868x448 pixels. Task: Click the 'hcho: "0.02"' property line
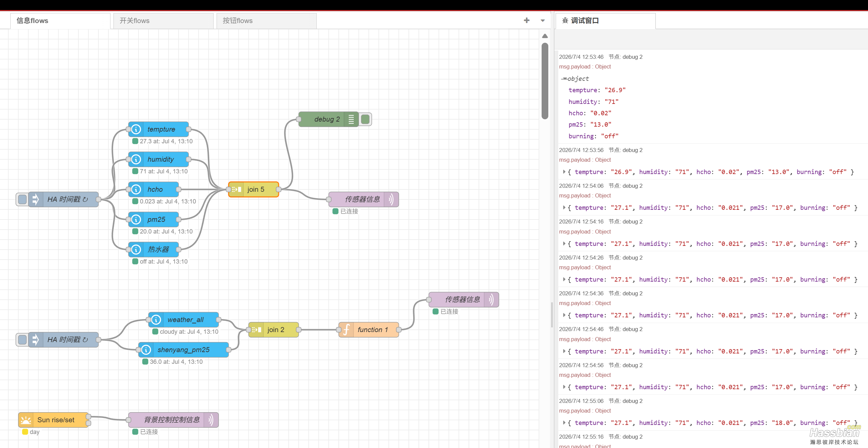[590, 113]
